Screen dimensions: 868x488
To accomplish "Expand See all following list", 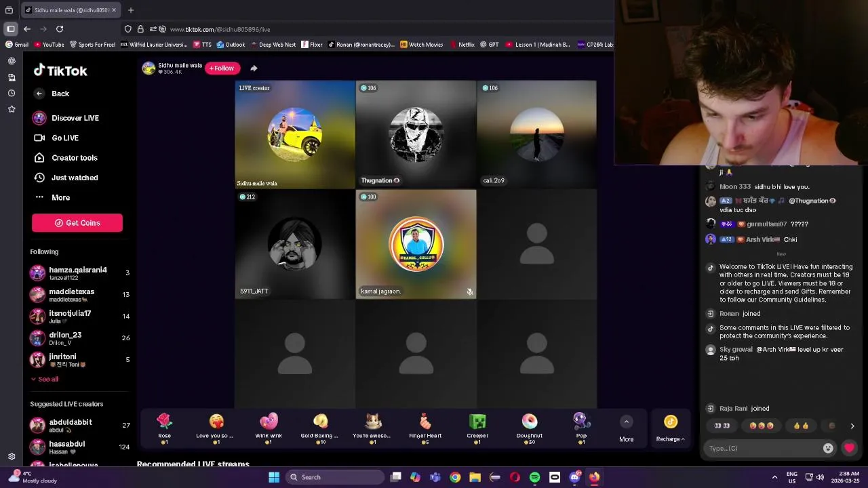I will coord(45,379).
